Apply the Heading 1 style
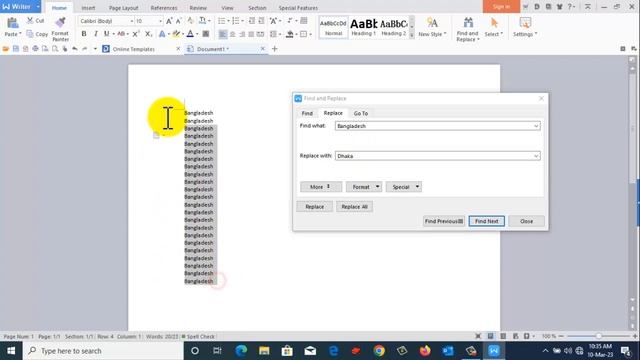 (x=363, y=27)
